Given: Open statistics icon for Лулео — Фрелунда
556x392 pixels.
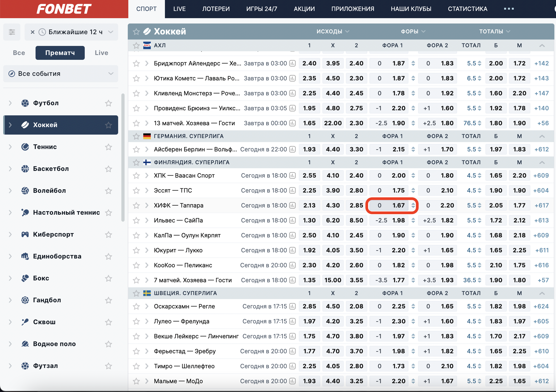Looking at the screenshot, I should tap(293, 321).
